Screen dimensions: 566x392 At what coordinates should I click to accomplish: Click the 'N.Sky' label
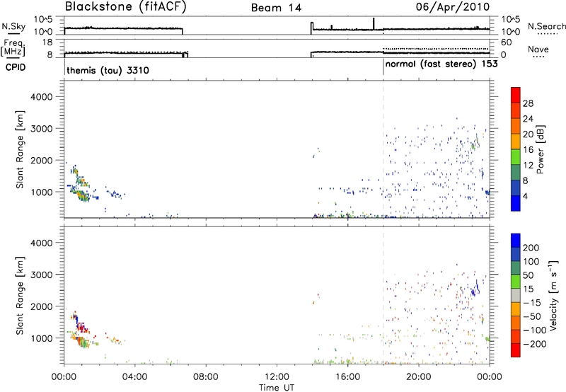click(x=13, y=26)
